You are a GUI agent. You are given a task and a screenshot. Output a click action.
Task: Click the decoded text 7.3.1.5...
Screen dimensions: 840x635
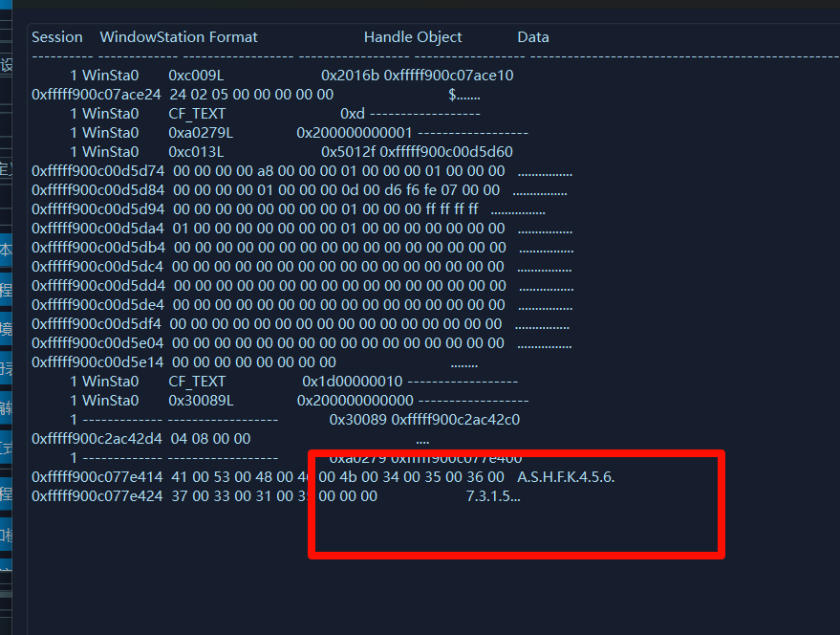(x=493, y=496)
